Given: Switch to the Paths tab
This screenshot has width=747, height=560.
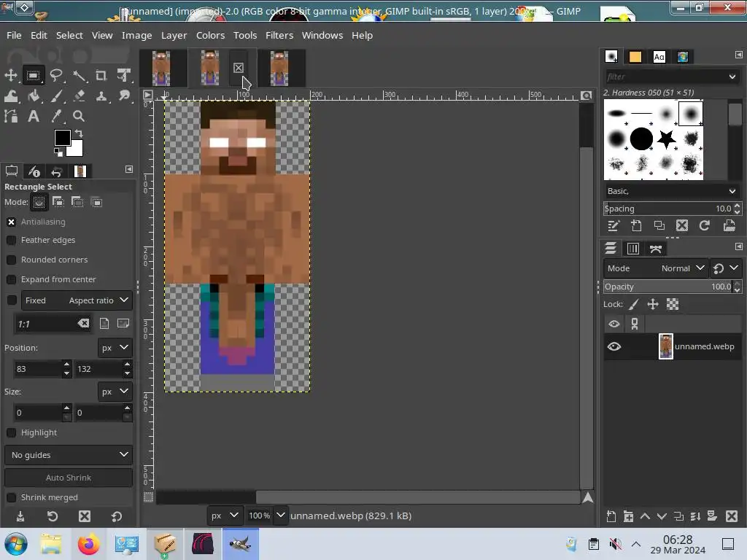Looking at the screenshot, I should 656,249.
